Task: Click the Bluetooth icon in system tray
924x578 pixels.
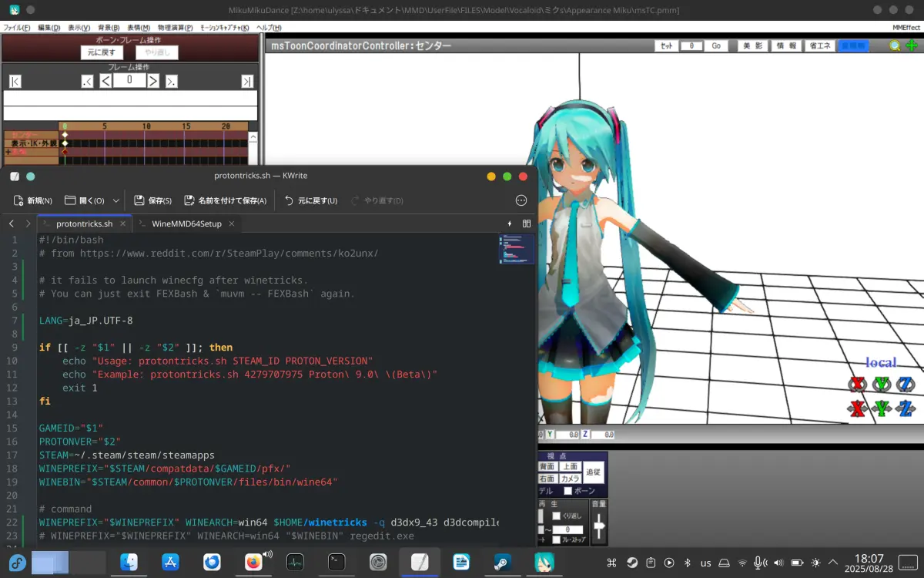Action: 688,563
